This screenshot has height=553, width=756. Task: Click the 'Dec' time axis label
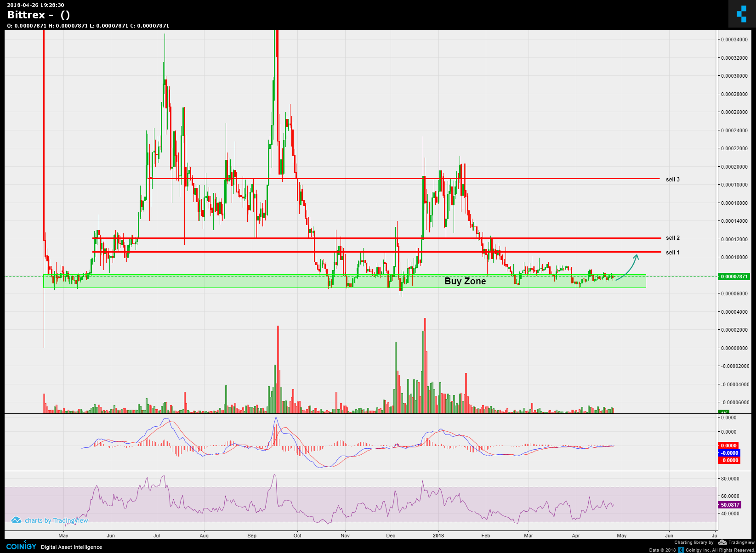coord(391,536)
